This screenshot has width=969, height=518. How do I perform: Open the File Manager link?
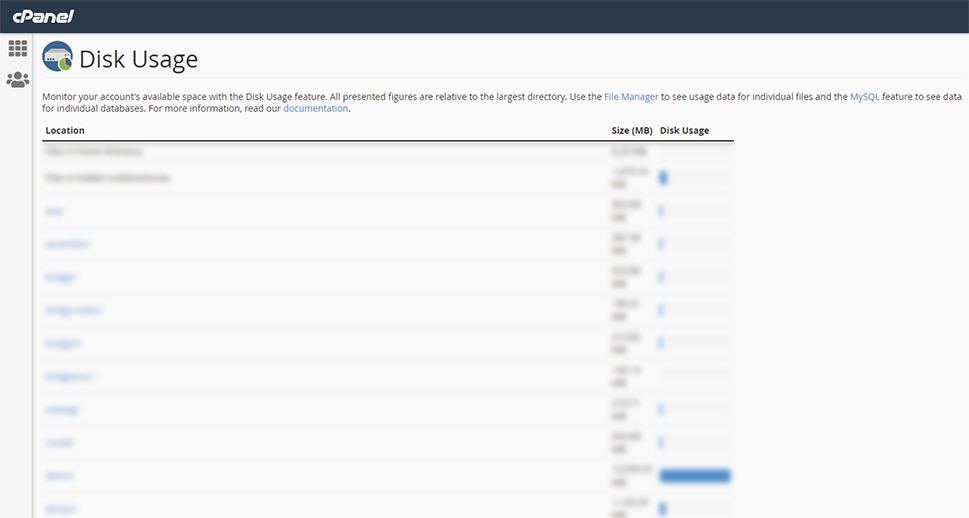coord(631,96)
